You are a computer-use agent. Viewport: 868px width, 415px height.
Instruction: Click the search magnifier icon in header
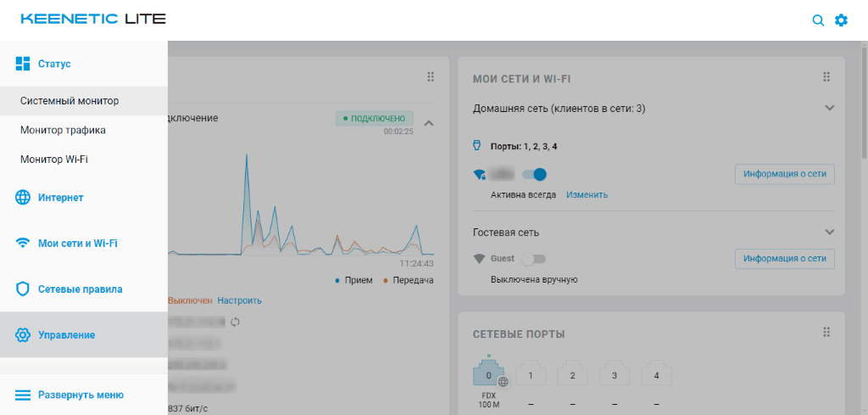[x=818, y=20]
